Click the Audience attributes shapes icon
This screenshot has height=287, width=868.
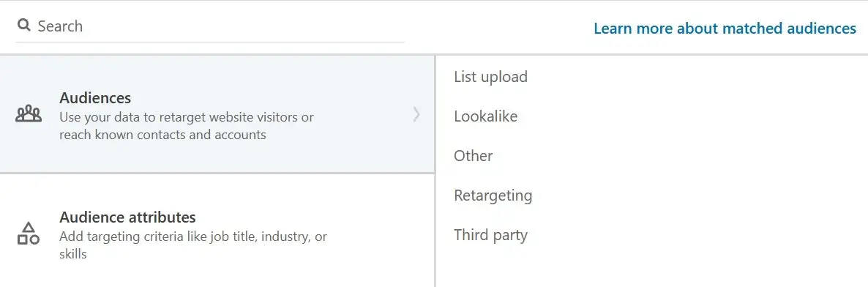point(29,234)
